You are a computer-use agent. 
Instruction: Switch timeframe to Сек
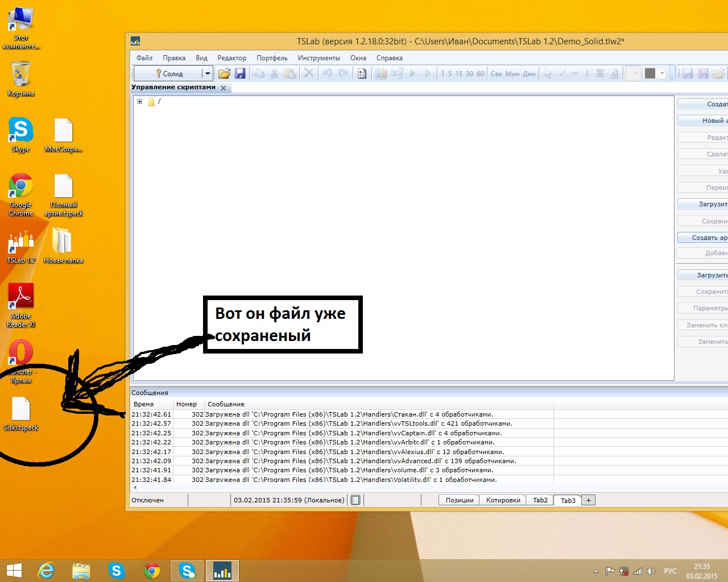coord(497,74)
